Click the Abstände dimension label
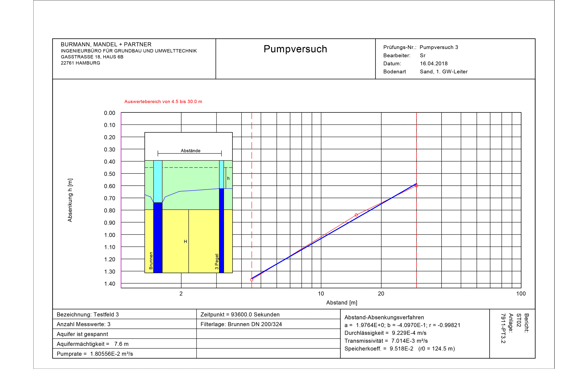This screenshot has height=392, width=588. [x=191, y=151]
